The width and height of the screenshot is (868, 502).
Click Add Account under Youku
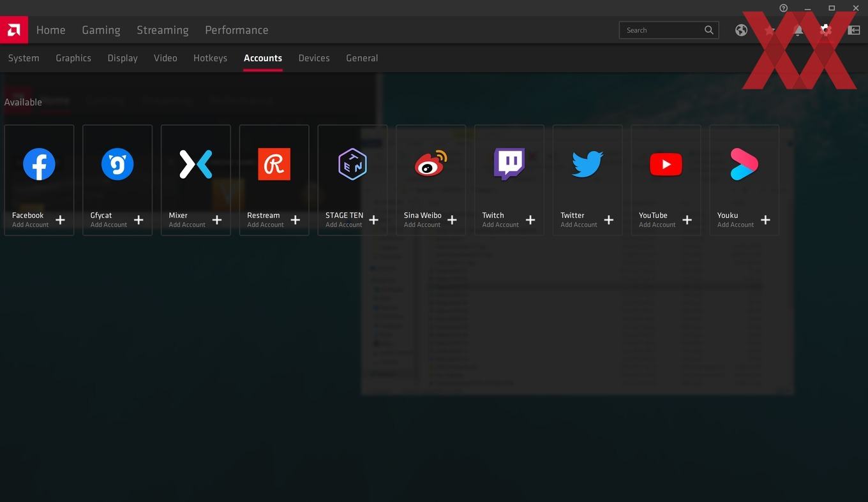pyautogui.click(x=735, y=225)
